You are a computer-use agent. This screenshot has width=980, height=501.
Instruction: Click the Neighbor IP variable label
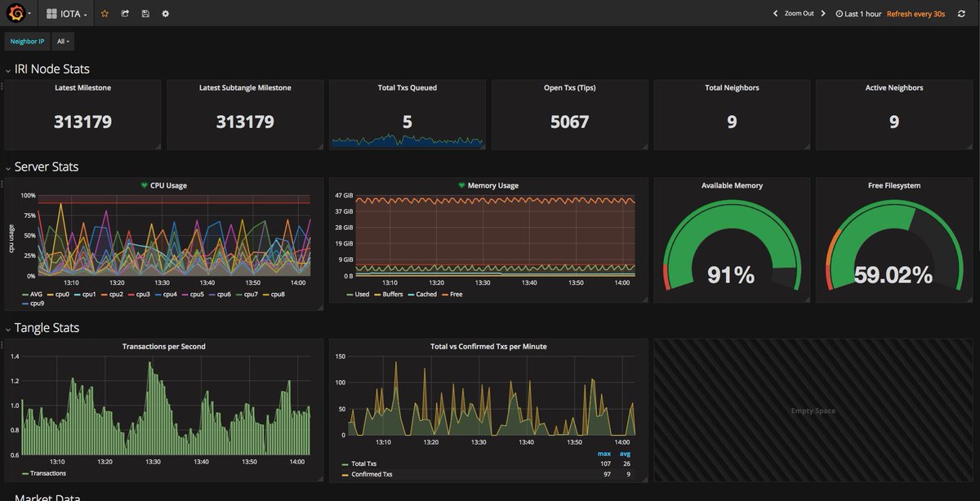pos(28,41)
